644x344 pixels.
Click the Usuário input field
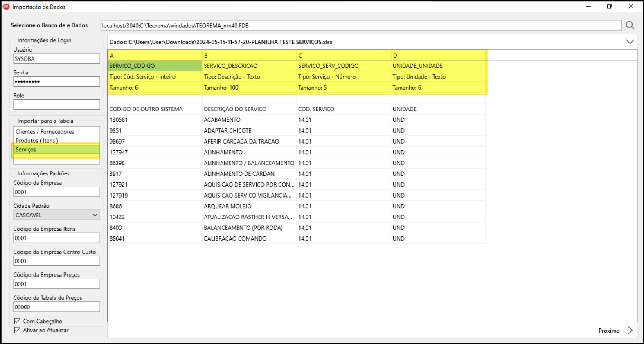(x=56, y=59)
